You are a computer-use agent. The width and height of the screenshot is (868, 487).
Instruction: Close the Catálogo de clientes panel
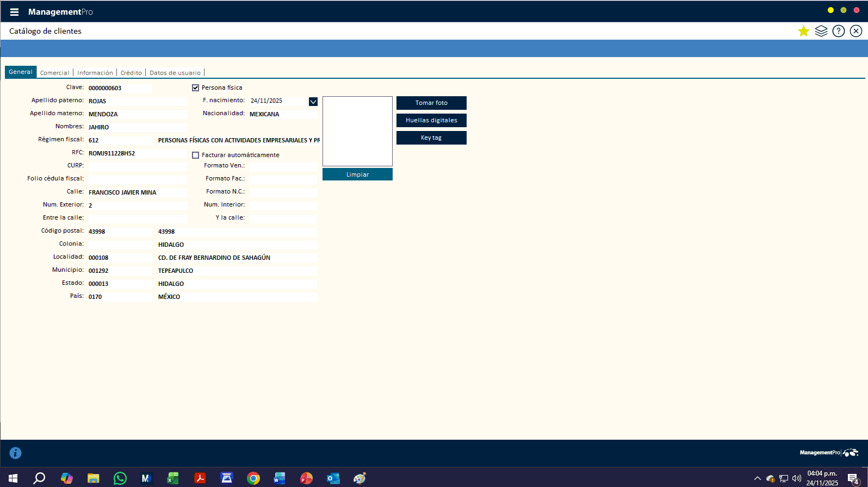tap(856, 31)
